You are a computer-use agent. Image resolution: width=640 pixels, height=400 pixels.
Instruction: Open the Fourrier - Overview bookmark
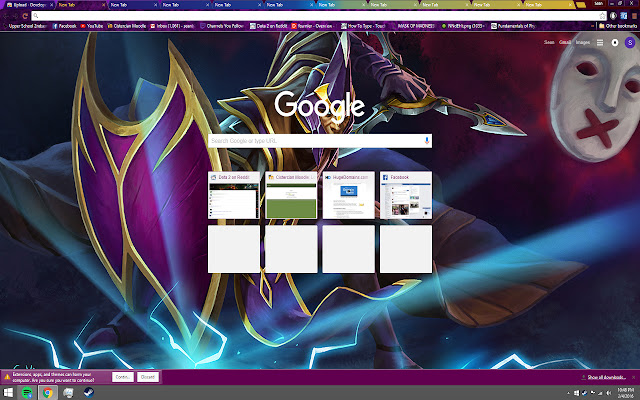pyautogui.click(x=313, y=26)
